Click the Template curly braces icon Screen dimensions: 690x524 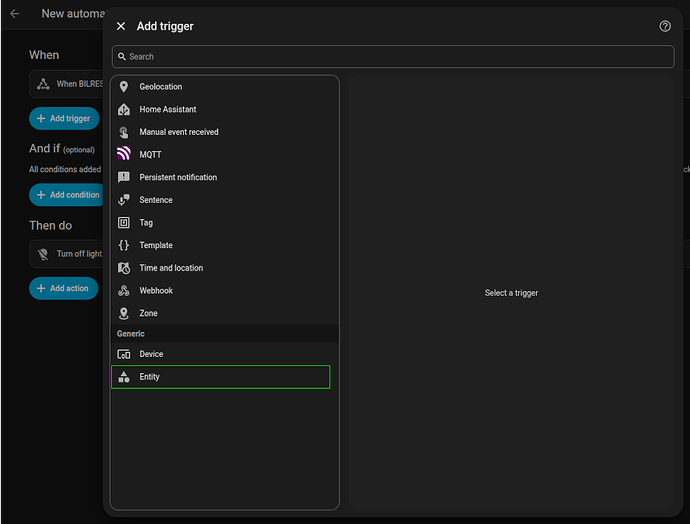pyautogui.click(x=124, y=245)
